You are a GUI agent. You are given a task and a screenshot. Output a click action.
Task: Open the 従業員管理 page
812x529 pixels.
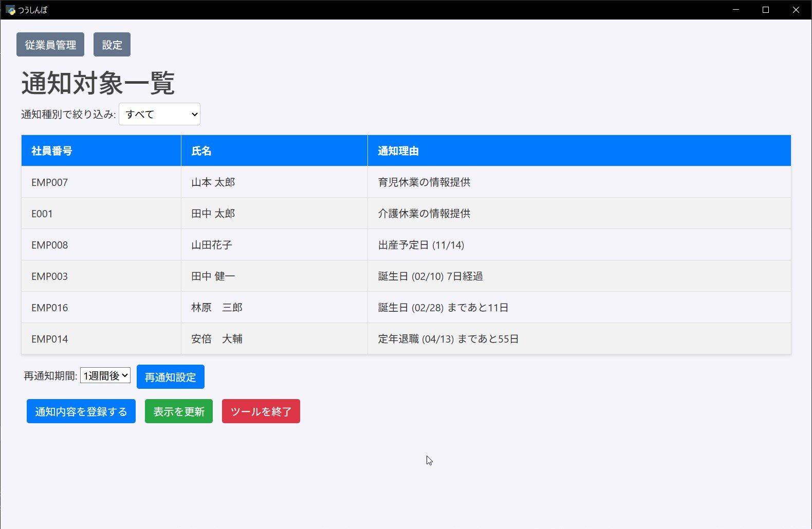[50, 45]
